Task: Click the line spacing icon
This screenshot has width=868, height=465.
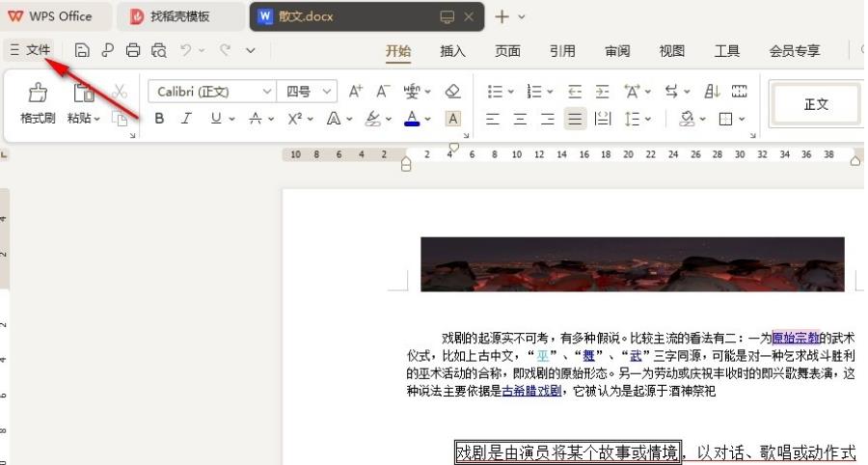Action: click(x=632, y=119)
